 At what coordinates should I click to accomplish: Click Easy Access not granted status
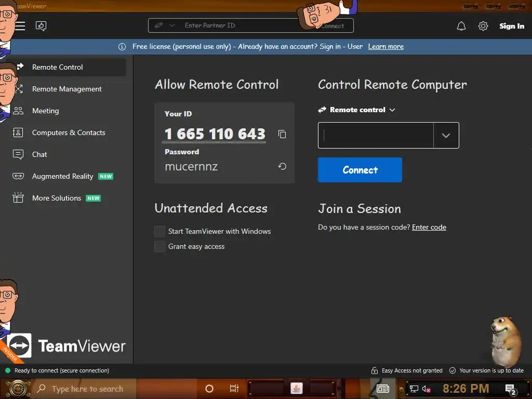[412, 370]
